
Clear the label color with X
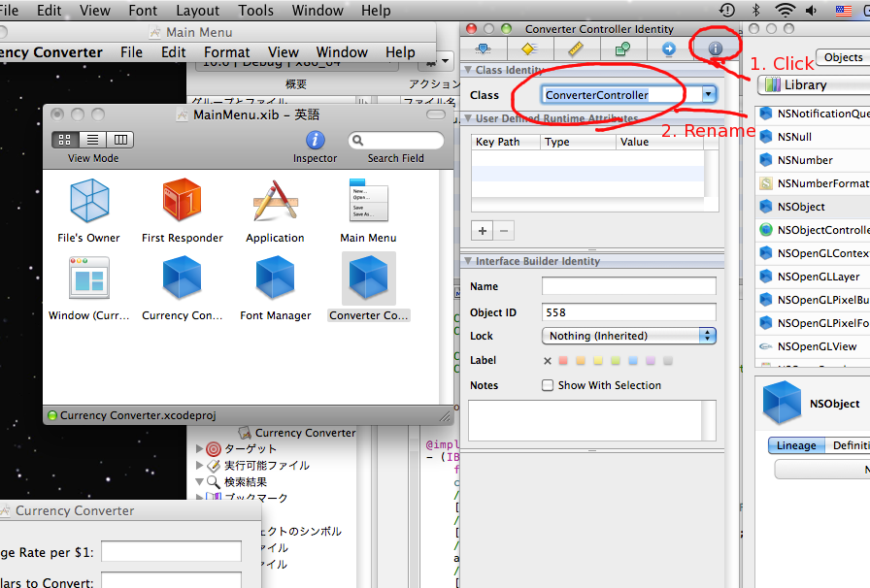tap(548, 361)
